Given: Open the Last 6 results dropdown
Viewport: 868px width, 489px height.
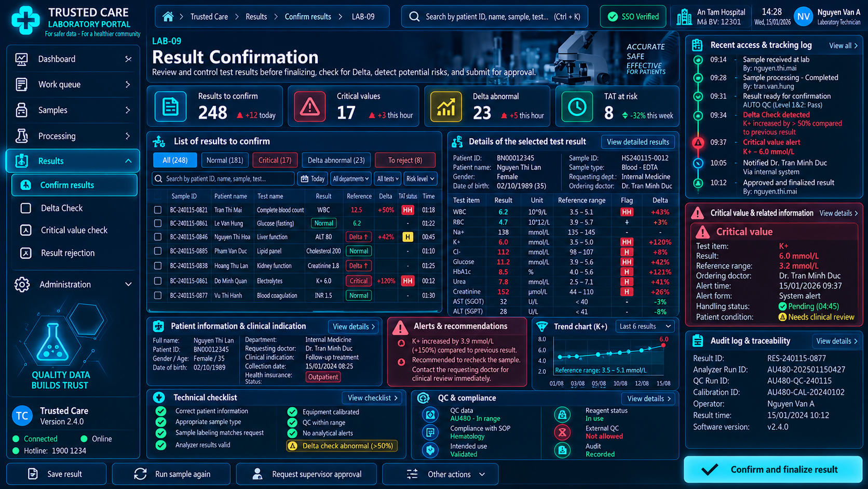Looking at the screenshot, I should coord(645,326).
